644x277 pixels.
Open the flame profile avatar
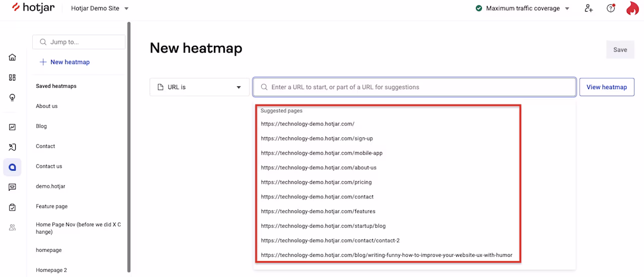point(632,9)
